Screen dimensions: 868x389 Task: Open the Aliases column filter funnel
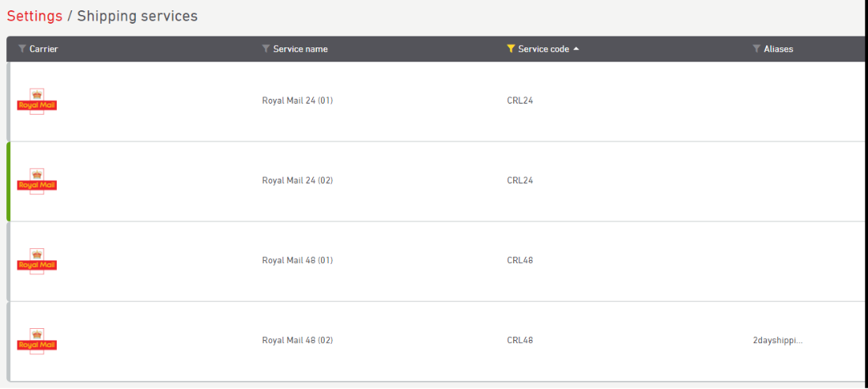757,49
